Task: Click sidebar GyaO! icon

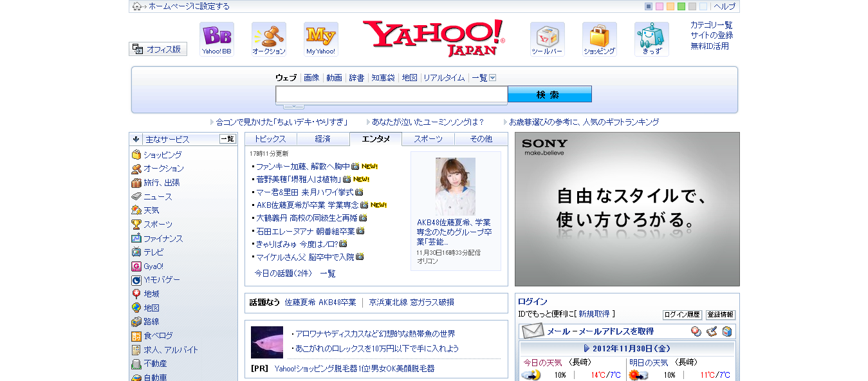Action: click(x=136, y=266)
